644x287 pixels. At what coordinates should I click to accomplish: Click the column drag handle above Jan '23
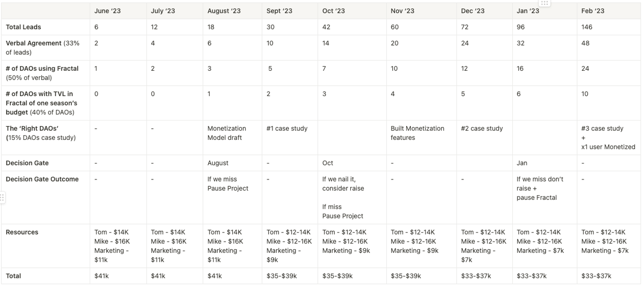point(544,3)
